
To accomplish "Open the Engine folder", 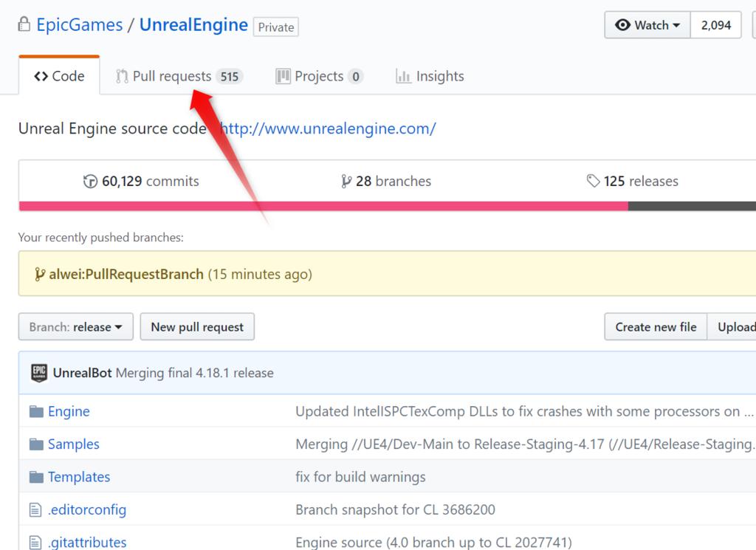I will pyautogui.click(x=69, y=411).
